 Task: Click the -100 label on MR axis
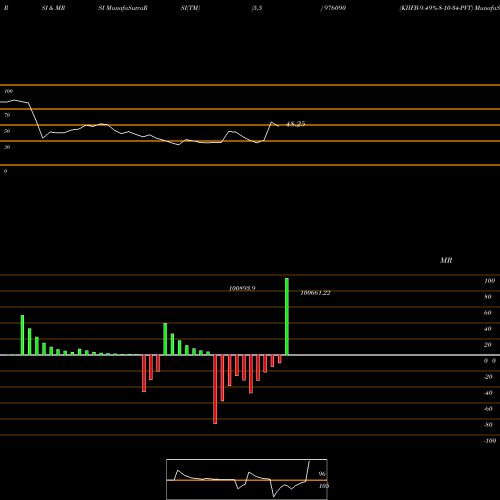(x=490, y=441)
